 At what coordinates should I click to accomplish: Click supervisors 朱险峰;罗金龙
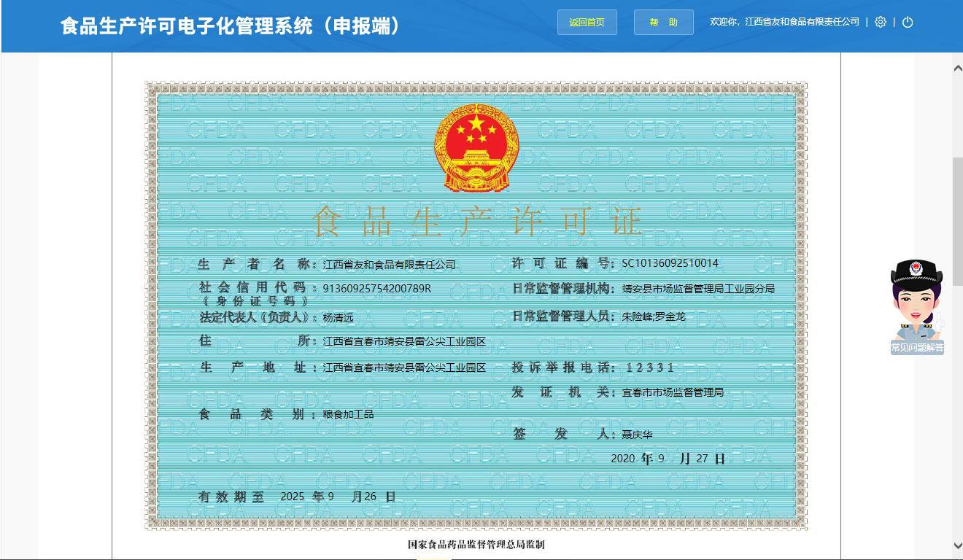click(x=654, y=316)
